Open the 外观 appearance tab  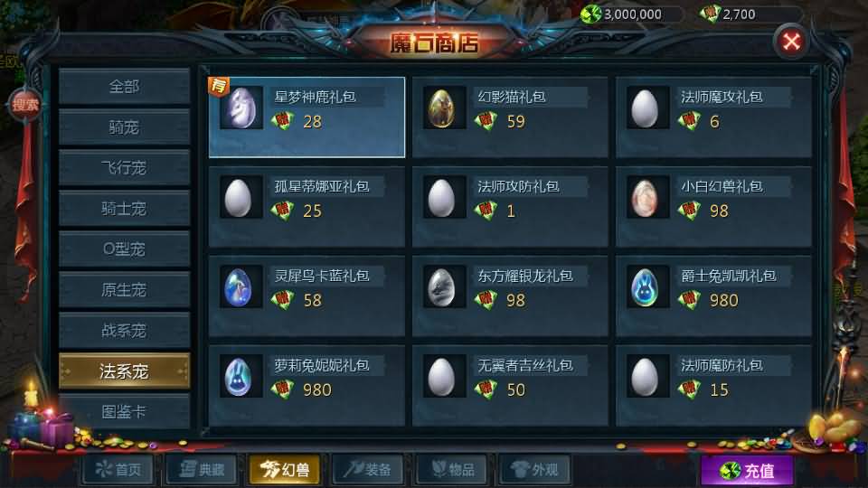tap(534, 470)
